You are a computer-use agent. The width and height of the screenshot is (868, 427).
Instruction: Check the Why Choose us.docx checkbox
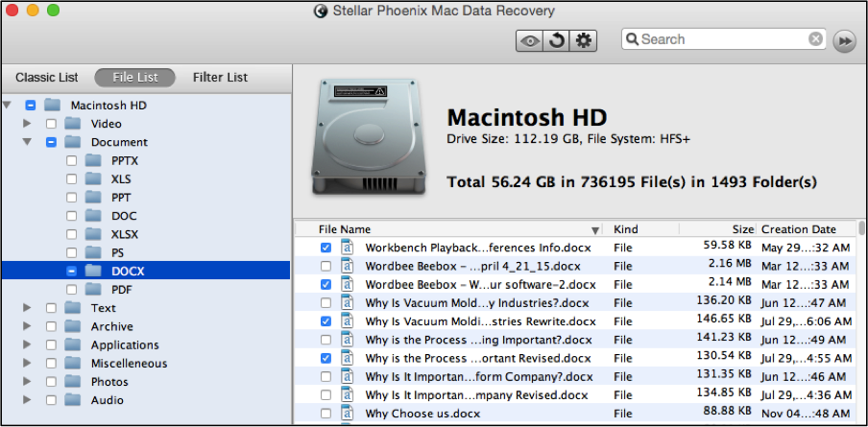326,414
